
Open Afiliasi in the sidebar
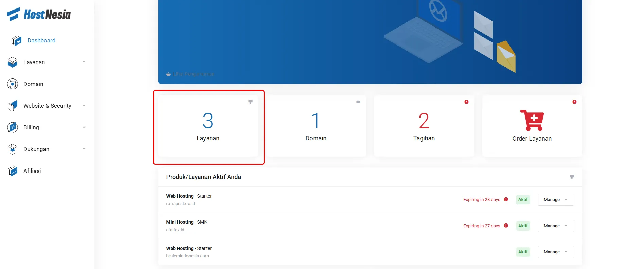(x=32, y=171)
